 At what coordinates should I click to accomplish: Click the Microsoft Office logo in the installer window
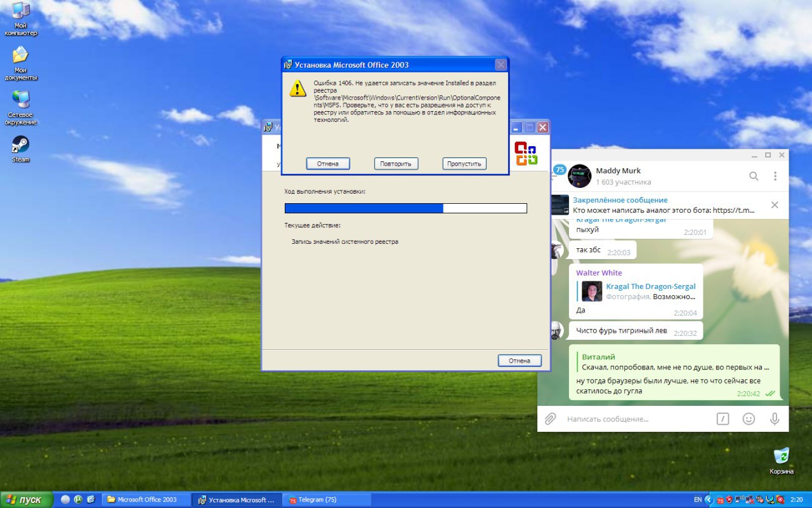(526, 153)
